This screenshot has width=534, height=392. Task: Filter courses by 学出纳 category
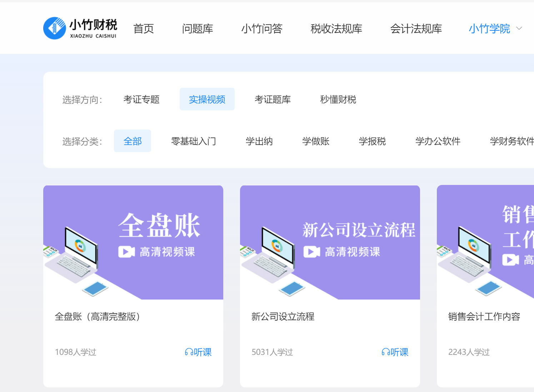tap(259, 141)
